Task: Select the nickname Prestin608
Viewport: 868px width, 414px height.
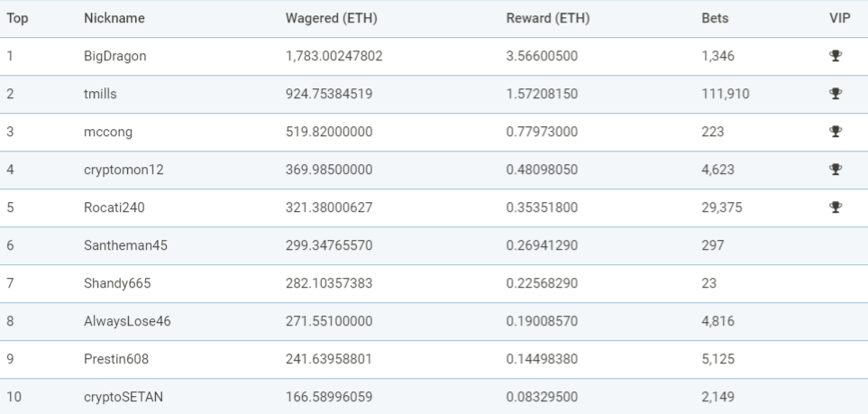Action: coord(116,359)
